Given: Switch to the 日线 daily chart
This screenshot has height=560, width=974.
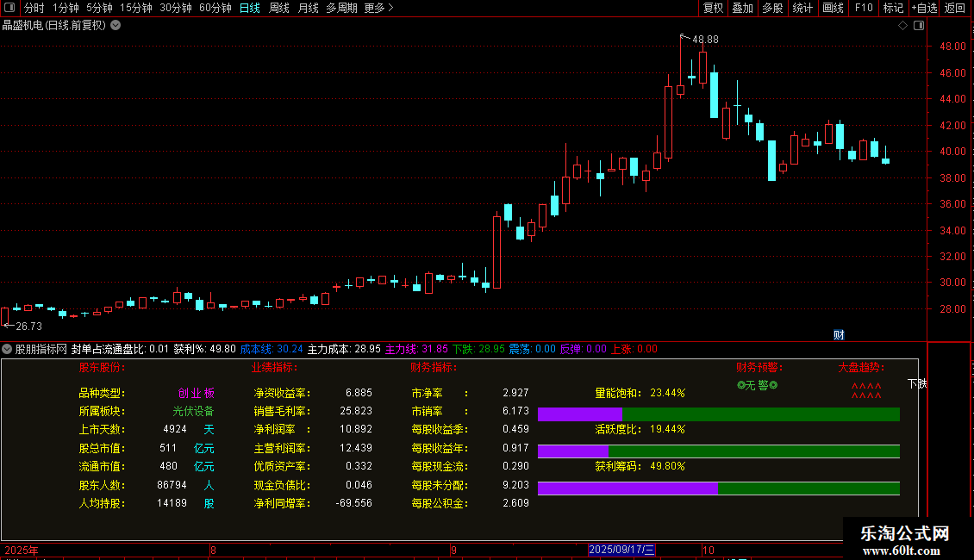Looking at the screenshot, I should coord(250,8).
